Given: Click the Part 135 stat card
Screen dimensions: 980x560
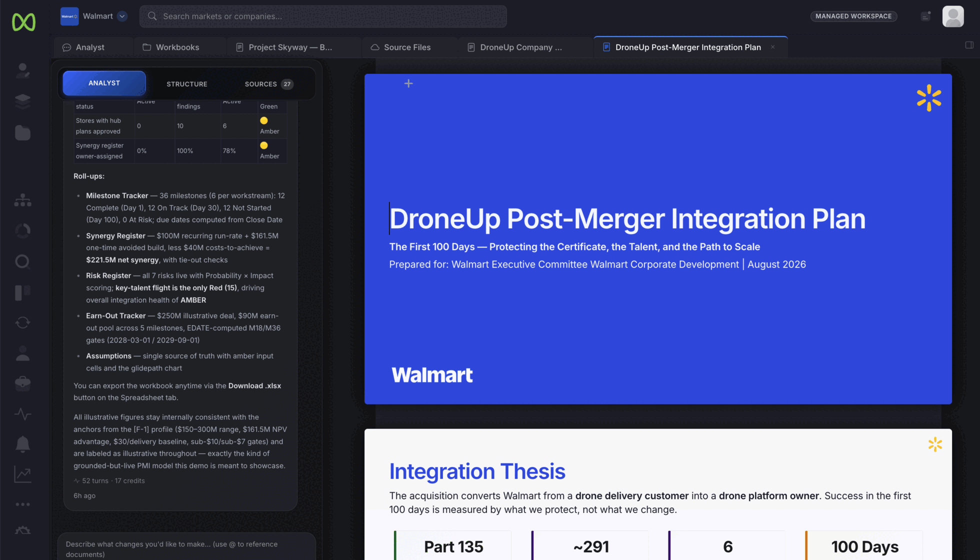Looking at the screenshot, I should [x=453, y=546].
